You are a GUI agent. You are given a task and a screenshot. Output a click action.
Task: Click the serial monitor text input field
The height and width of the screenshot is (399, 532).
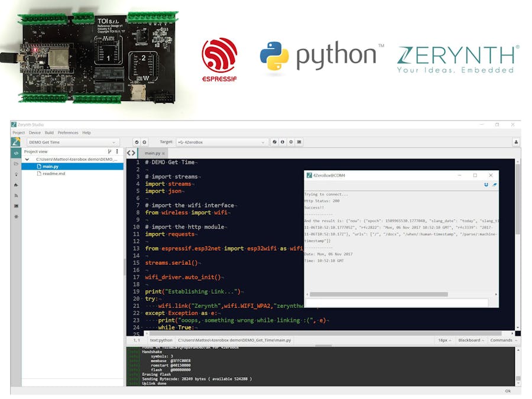(396, 302)
